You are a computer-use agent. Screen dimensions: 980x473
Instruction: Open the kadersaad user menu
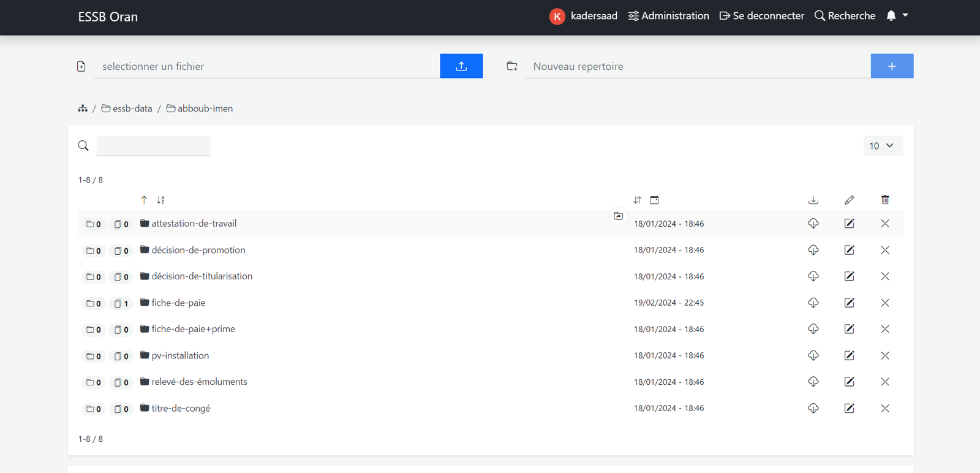point(584,16)
